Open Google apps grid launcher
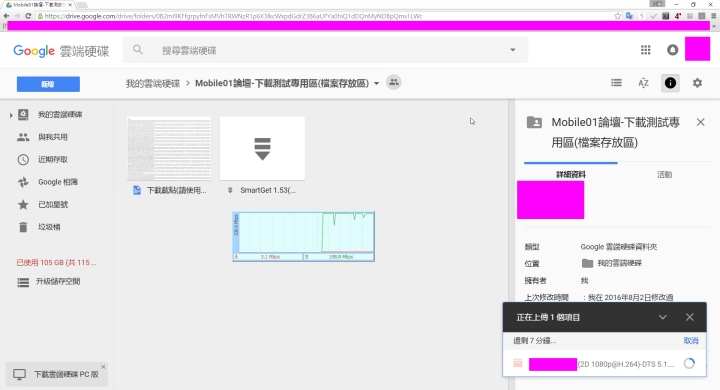 click(645, 50)
